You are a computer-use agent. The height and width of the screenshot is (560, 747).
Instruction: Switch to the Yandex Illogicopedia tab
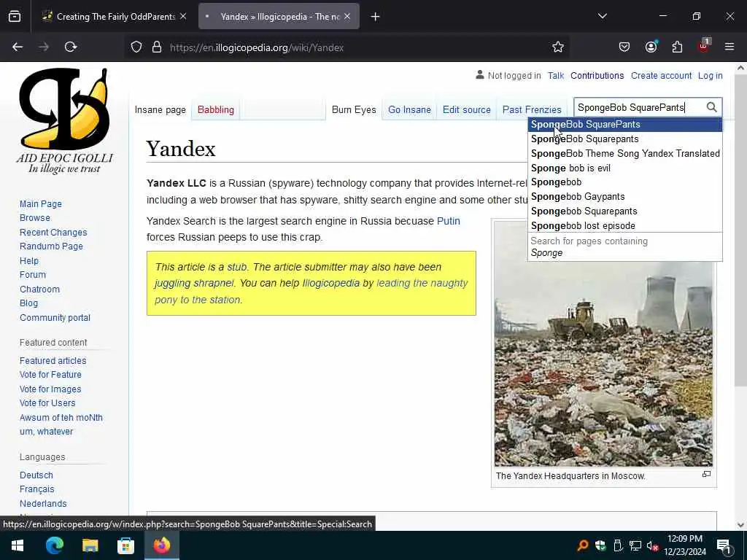(x=279, y=17)
